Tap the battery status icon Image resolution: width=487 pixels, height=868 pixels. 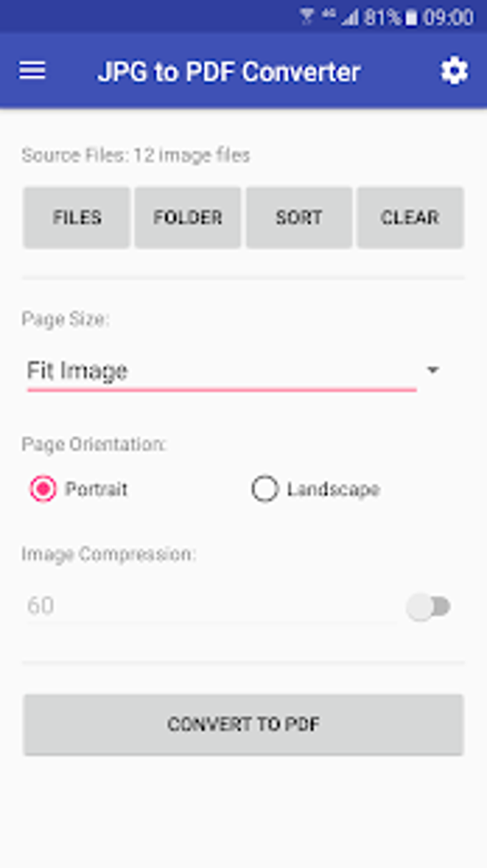tap(411, 17)
